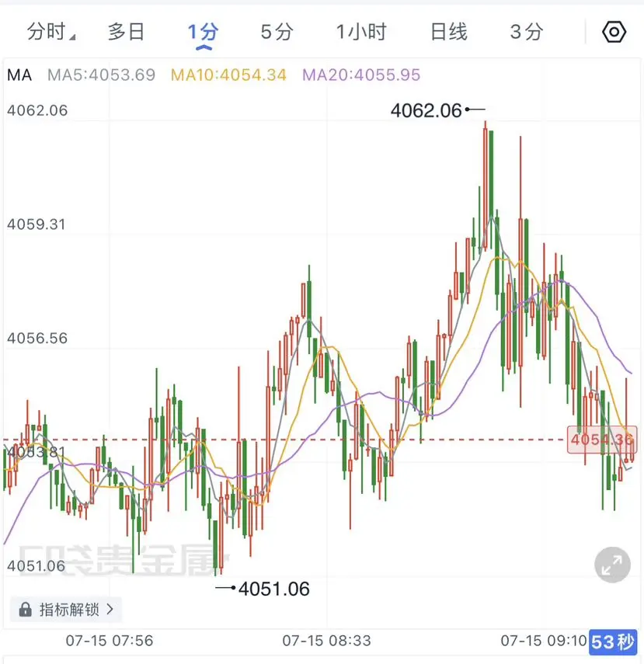This screenshot has width=644, height=664.
Task: Tap the expand fullscreen arrows icon
Action: pyautogui.click(x=612, y=565)
